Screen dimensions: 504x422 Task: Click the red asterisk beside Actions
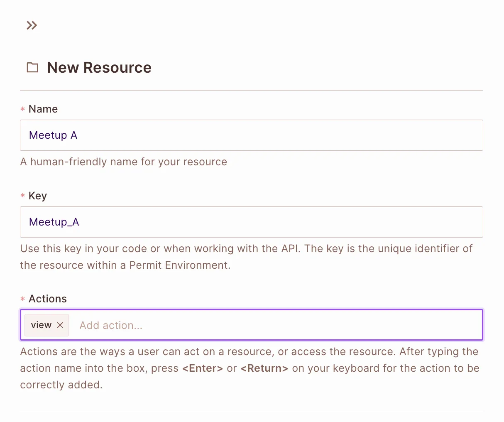click(x=23, y=299)
